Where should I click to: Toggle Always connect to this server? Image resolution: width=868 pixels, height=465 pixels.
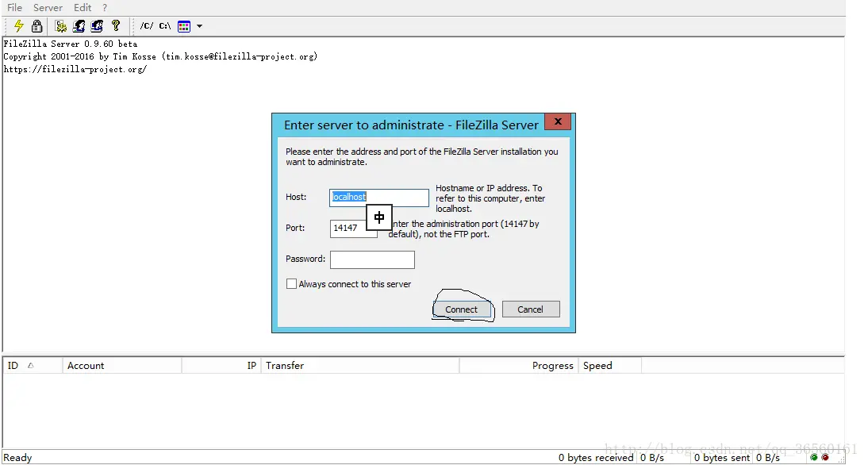coord(291,284)
